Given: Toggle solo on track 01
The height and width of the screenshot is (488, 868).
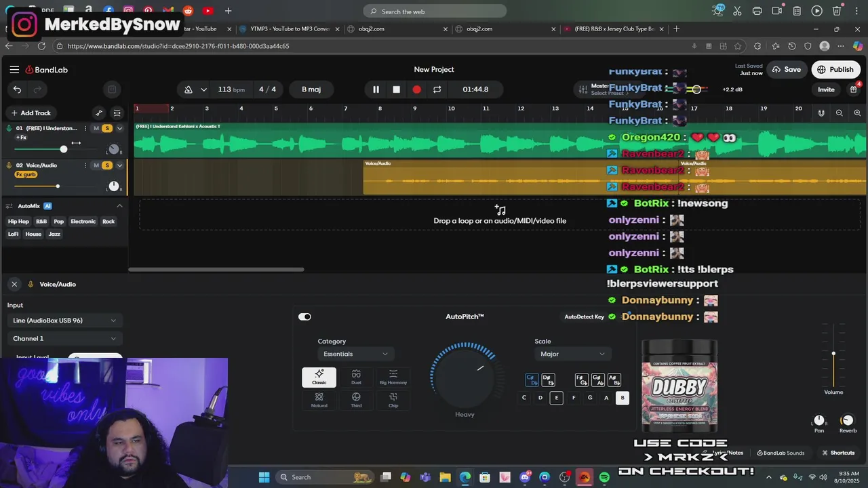Looking at the screenshot, I should pos(107,128).
